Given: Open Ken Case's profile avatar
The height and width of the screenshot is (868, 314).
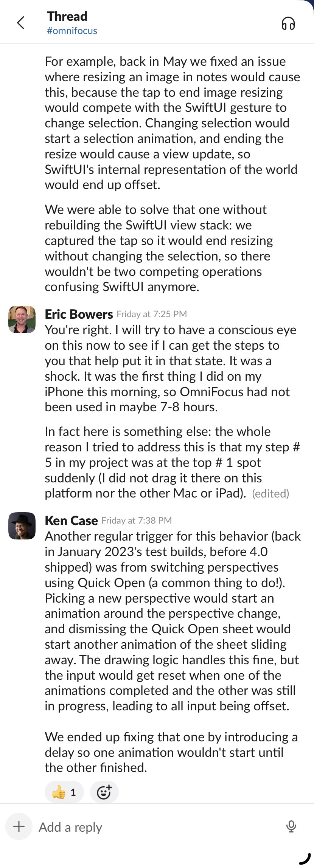Looking at the screenshot, I should [x=22, y=526].
